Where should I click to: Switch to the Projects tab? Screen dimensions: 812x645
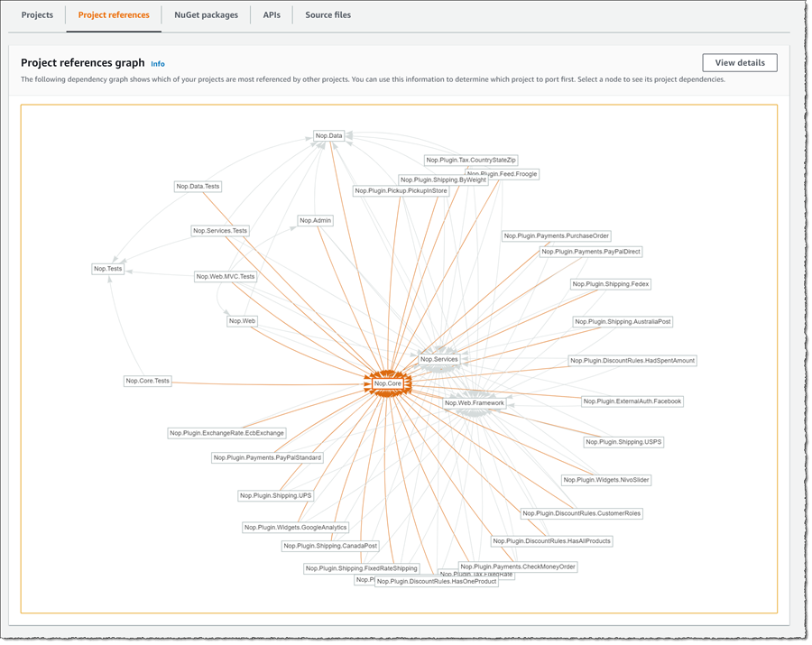coord(36,14)
